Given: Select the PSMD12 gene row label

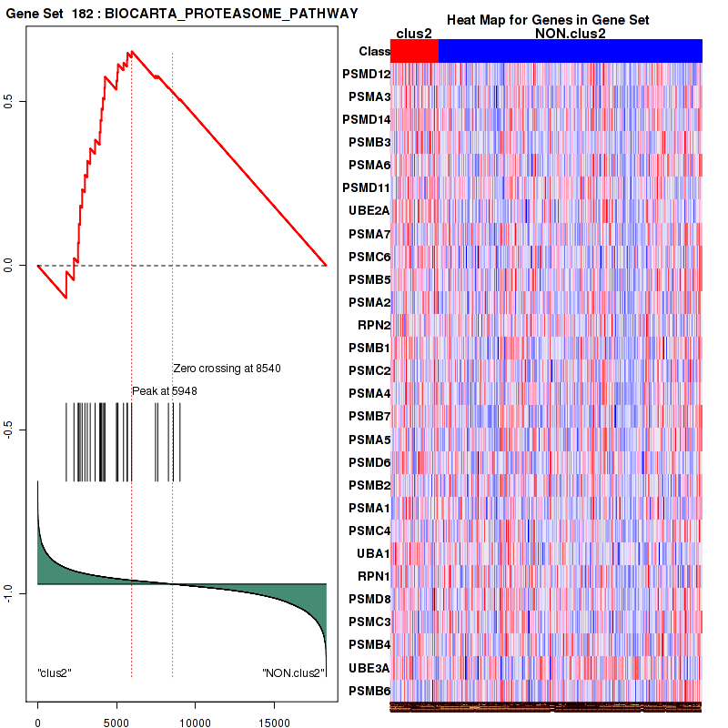Looking at the screenshot, I should (367, 74).
